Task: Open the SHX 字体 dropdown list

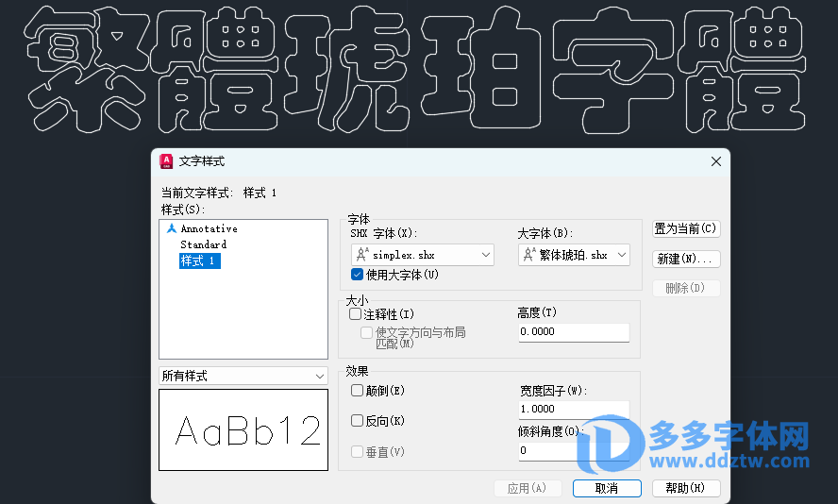Action: pos(486,255)
